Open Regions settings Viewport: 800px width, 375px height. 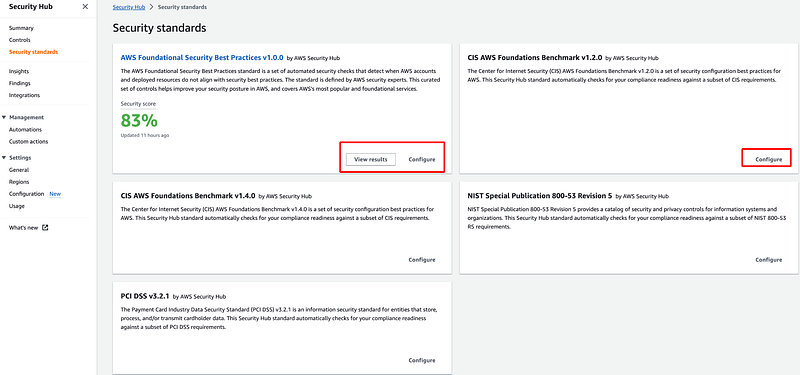pos(19,182)
